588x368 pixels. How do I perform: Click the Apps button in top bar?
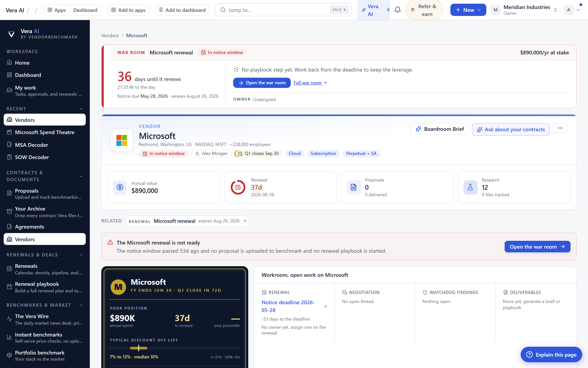[x=57, y=10]
